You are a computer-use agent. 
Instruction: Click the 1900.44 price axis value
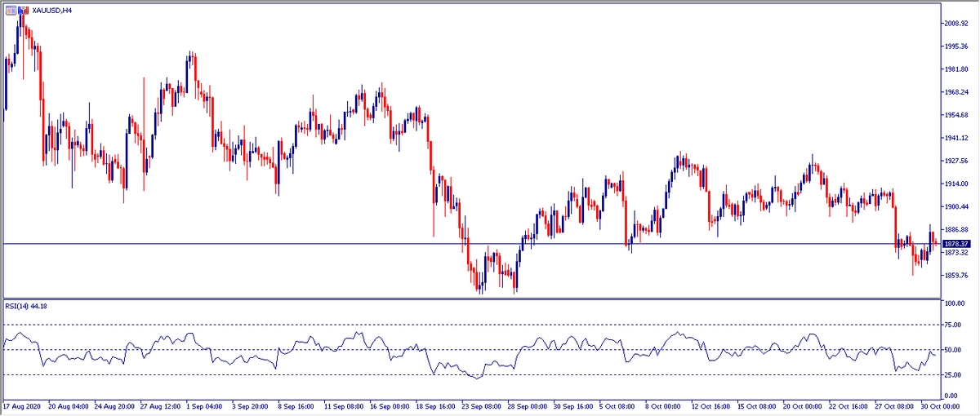[955, 207]
